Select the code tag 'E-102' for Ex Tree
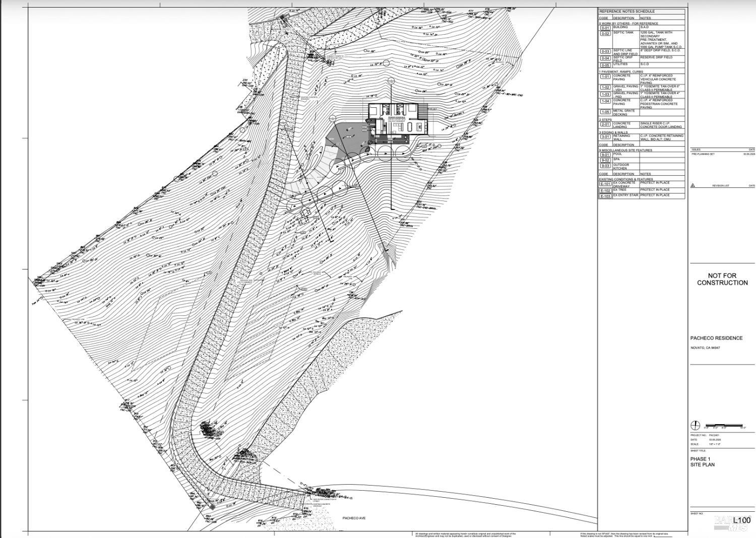 pyautogui.click(x=605, y=190)
